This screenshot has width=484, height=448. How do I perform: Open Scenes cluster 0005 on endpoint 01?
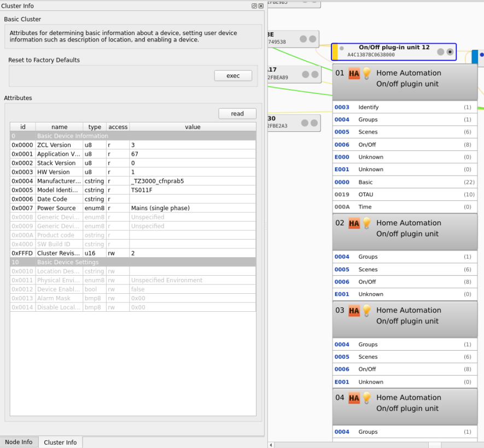click(x=405, y=132)
